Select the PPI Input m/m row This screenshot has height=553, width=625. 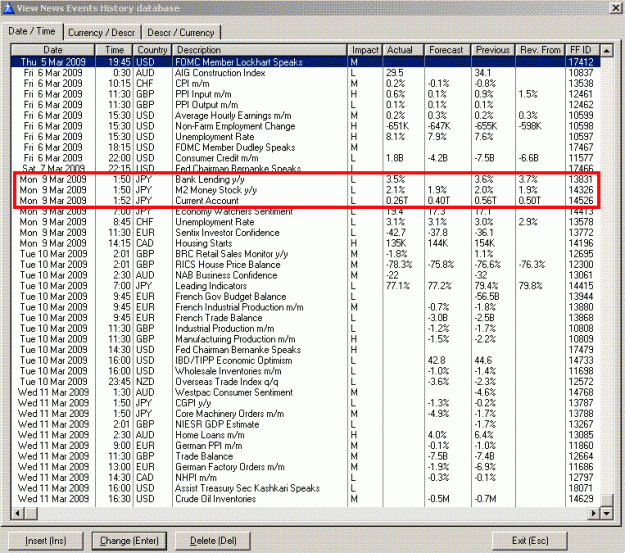pos(306,94)
